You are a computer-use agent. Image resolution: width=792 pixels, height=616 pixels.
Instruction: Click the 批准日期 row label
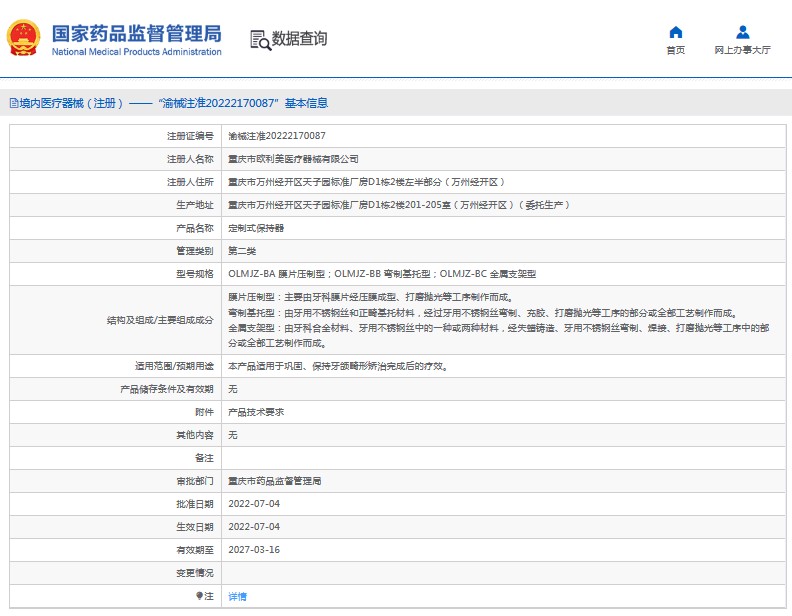click(x=194, y=504)
